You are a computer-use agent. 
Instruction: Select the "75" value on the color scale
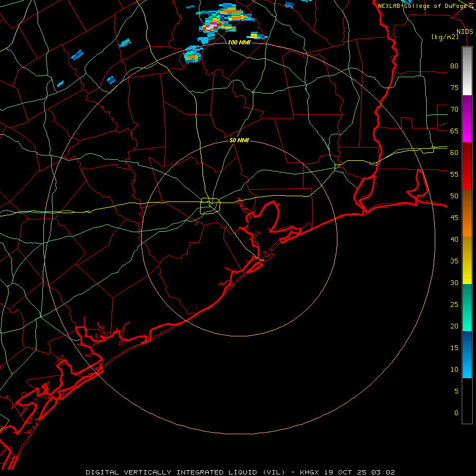pyautogui.click(x=454, y=88)
